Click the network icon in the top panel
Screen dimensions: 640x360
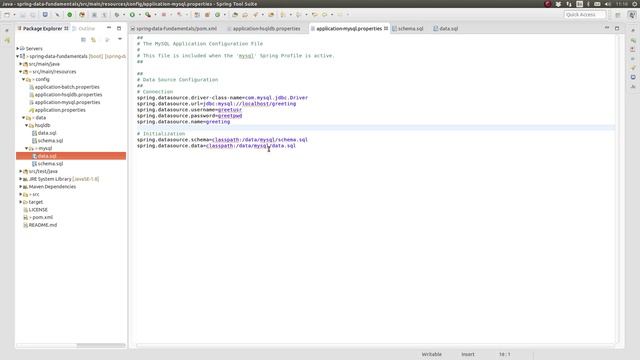pyautogui.click(x=569, y=4)
